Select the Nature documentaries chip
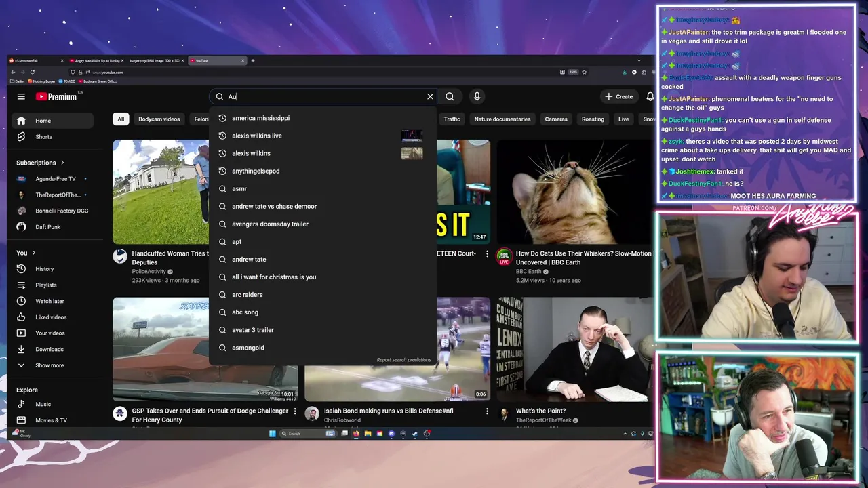The height and width of the screenshot is (488, 868). point(502,119)
